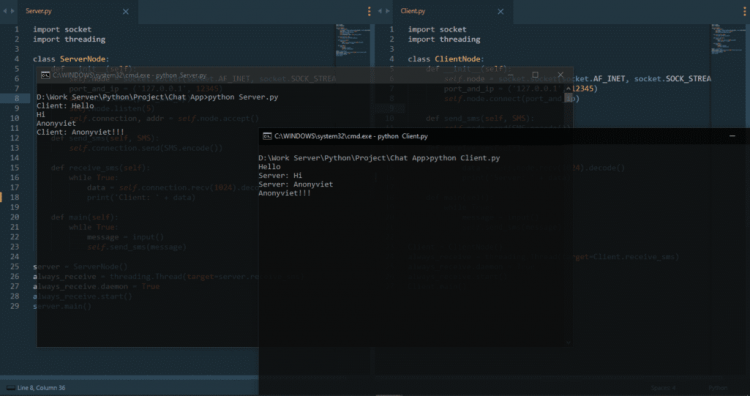The width and height of the screenshot is (750, 396).
Task: Click 'Hi' line in Server cmd window
Action: pos(41,115)
